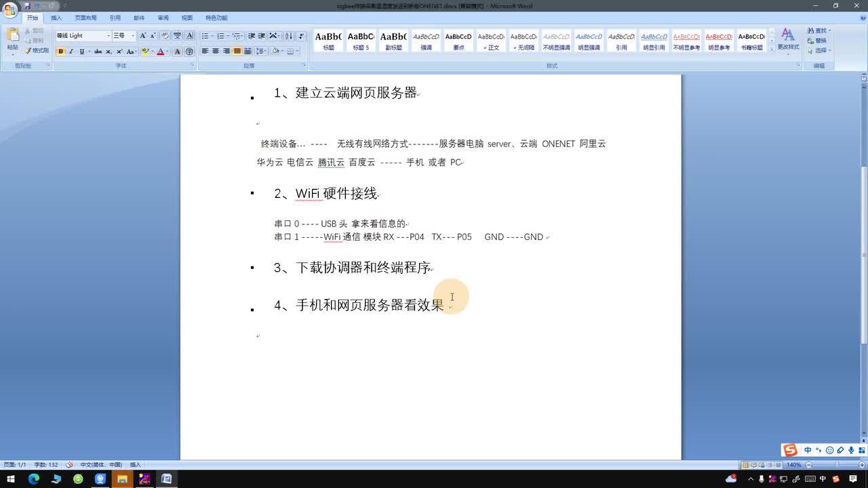Toggle superscript formatting
Viewport: 868px width, 488px height.
pos(119,52)
